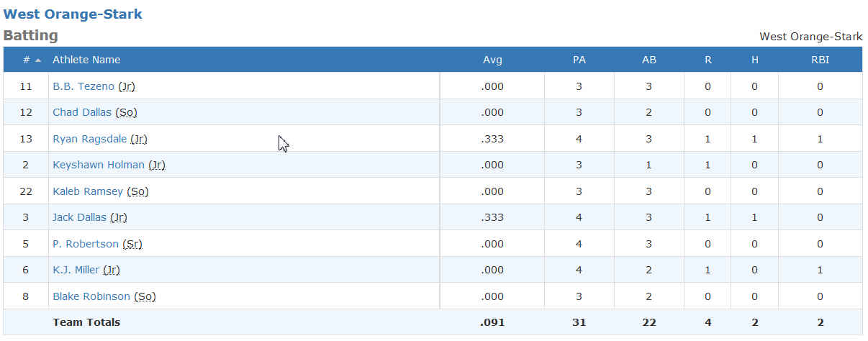This screenshot has width=868, height=341.
Task: Click the (Jr) abbreviation next to K.J. Miller
Action: [x=112, y=270]
